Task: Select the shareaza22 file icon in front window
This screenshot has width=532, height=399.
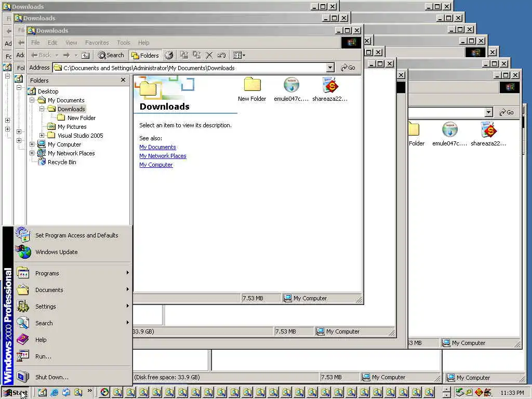Action: [x=330, y=89]
